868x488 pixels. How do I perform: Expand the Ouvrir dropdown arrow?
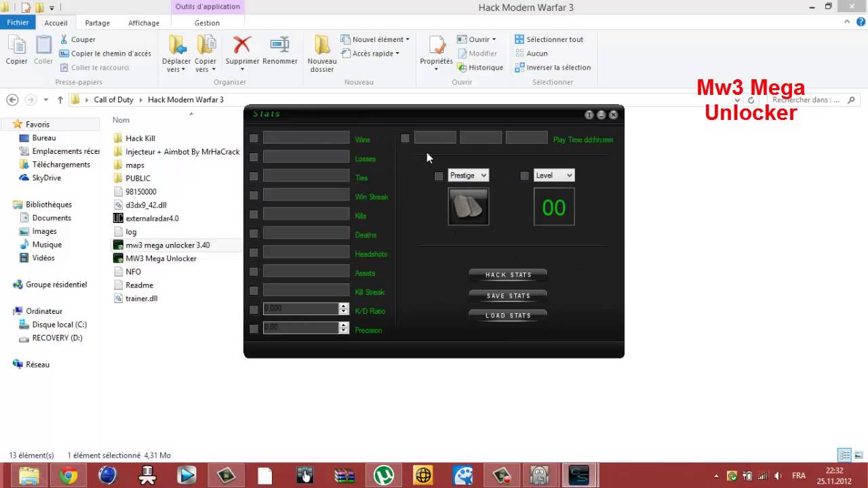tap(494, 39)
